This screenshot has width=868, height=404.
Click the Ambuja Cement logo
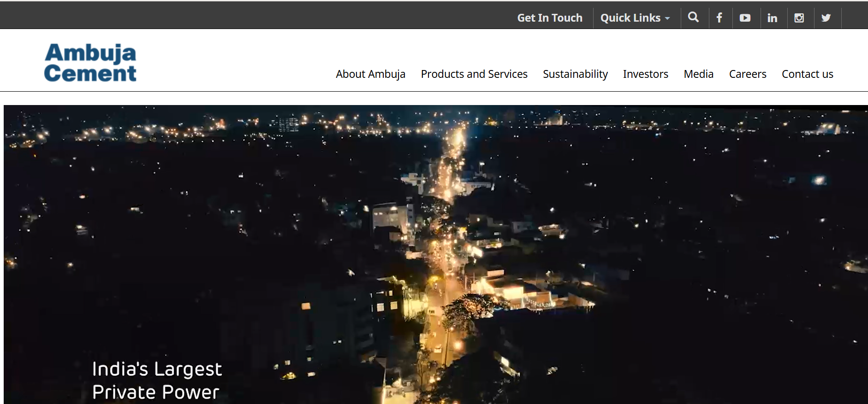[90, 63]
